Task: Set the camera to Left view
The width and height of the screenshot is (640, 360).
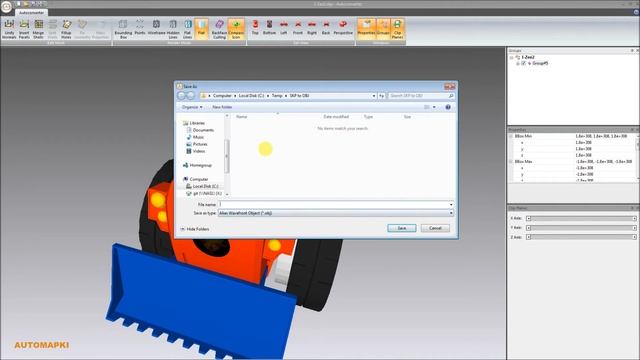Action: [284, 28]
